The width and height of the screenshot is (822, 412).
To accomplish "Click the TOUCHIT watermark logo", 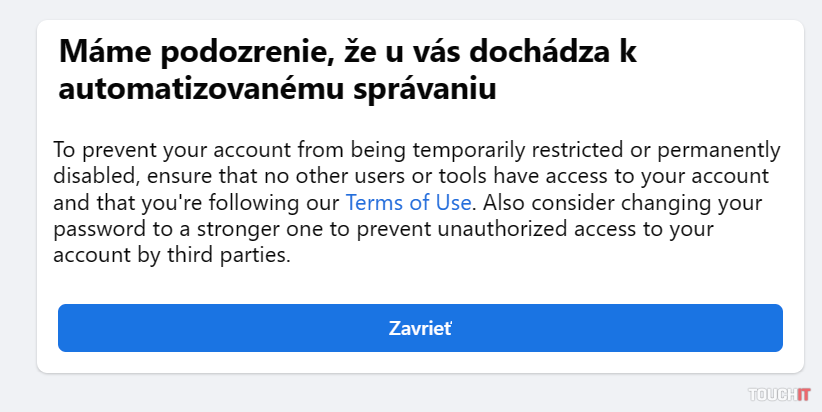I will [776, 395].
